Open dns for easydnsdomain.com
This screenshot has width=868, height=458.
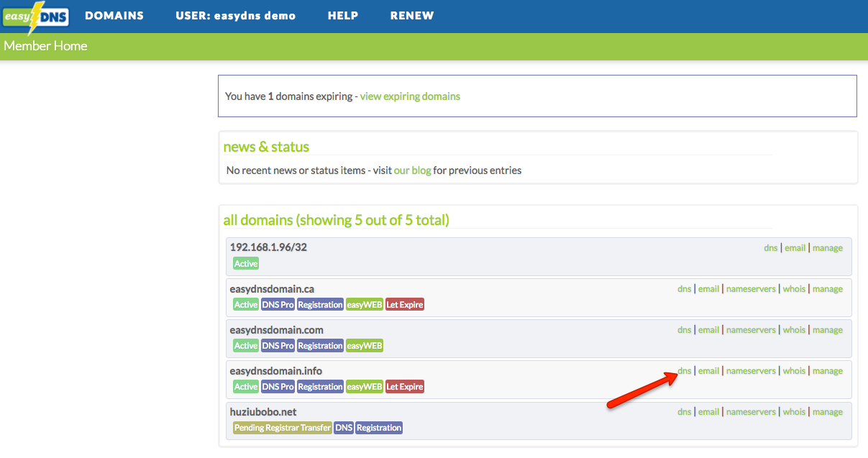click(x=685, y=330)
